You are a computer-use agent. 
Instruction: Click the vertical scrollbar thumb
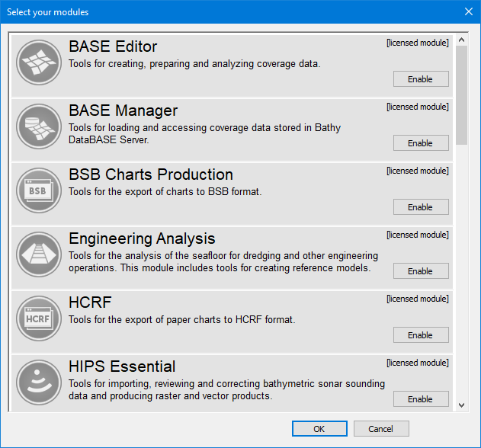click(462, 95)
